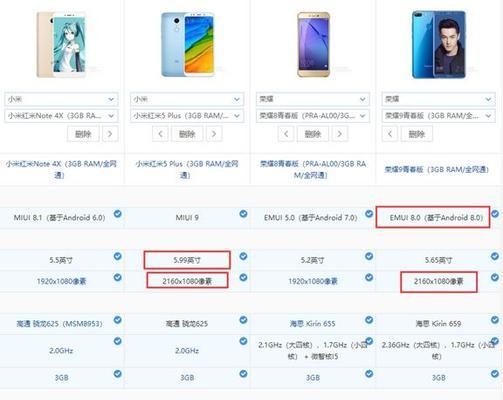Click left arrow under Redmi 5 Plus column

[160, 134]
